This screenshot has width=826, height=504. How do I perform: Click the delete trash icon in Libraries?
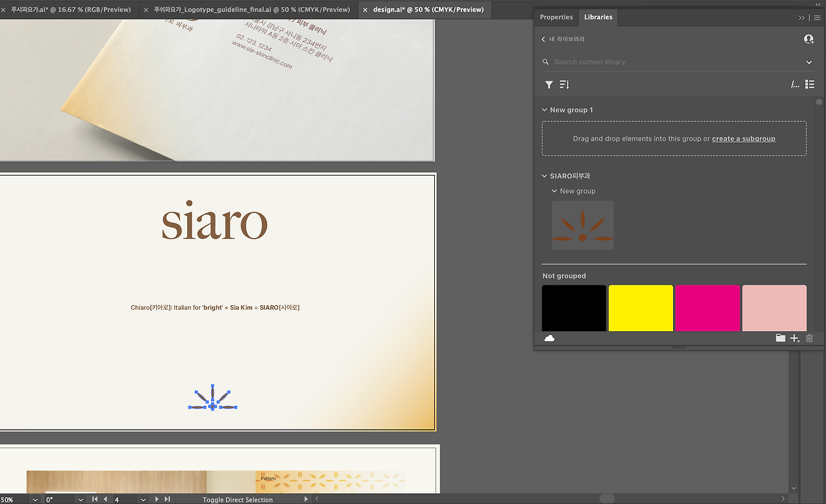pos(810,338)
